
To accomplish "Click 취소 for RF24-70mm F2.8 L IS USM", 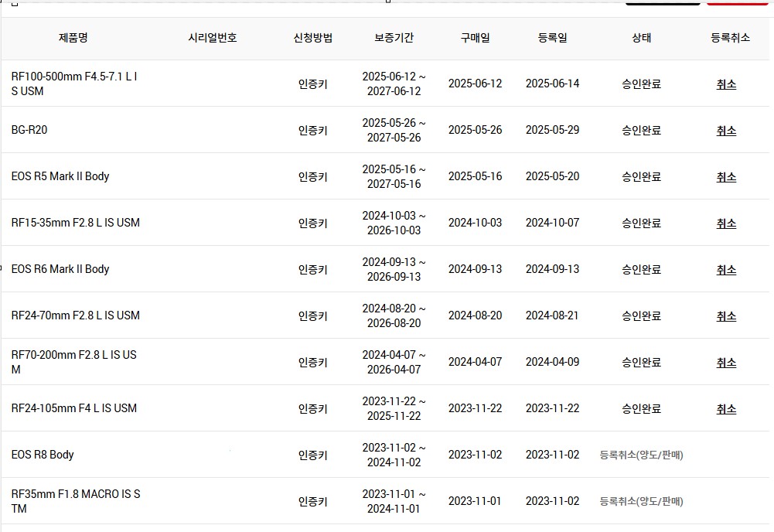I will [x=725, y=315].
